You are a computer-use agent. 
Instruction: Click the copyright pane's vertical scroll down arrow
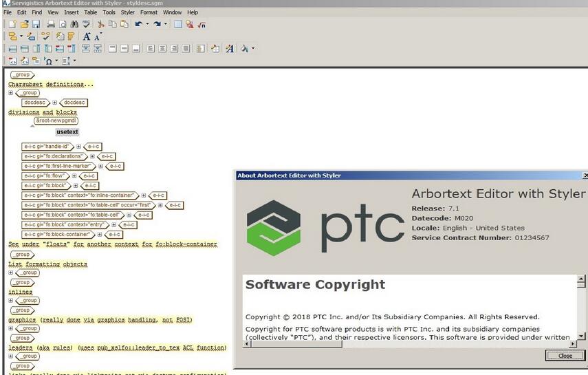[x=581, y=336]
